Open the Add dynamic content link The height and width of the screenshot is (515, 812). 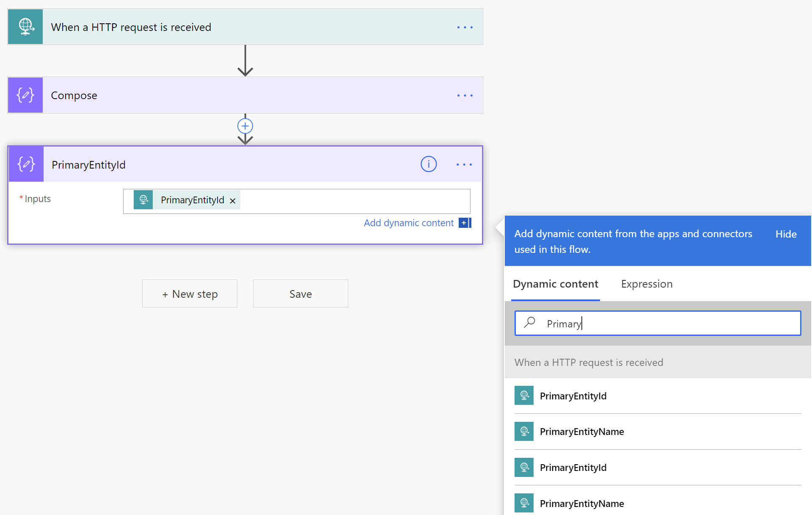pos(408,222)
